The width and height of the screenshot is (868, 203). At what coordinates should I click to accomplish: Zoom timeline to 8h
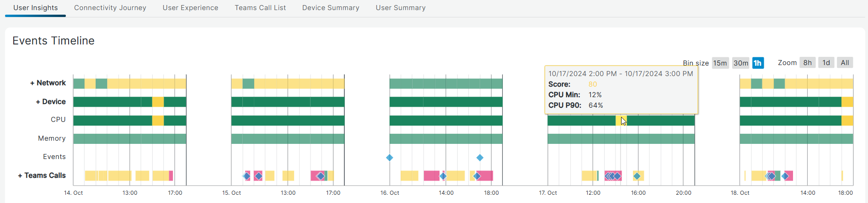click(x=808, y=63)
